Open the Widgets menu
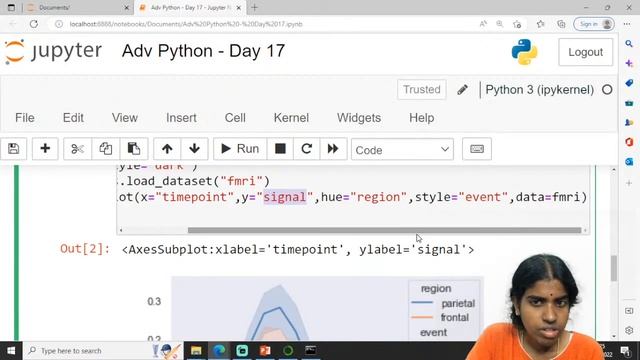This screenshot has height=360, width=640. [x=359, y=118]
